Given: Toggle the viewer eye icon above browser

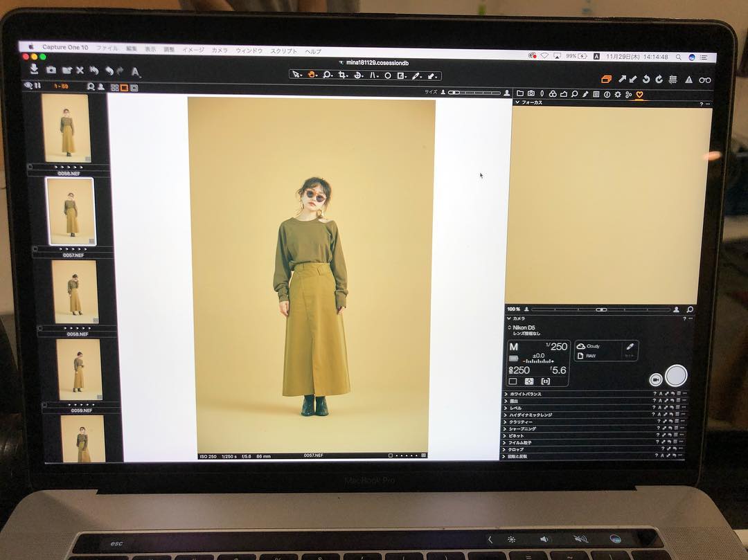Looking at the screenshot, I should click(x=28, y=86).
